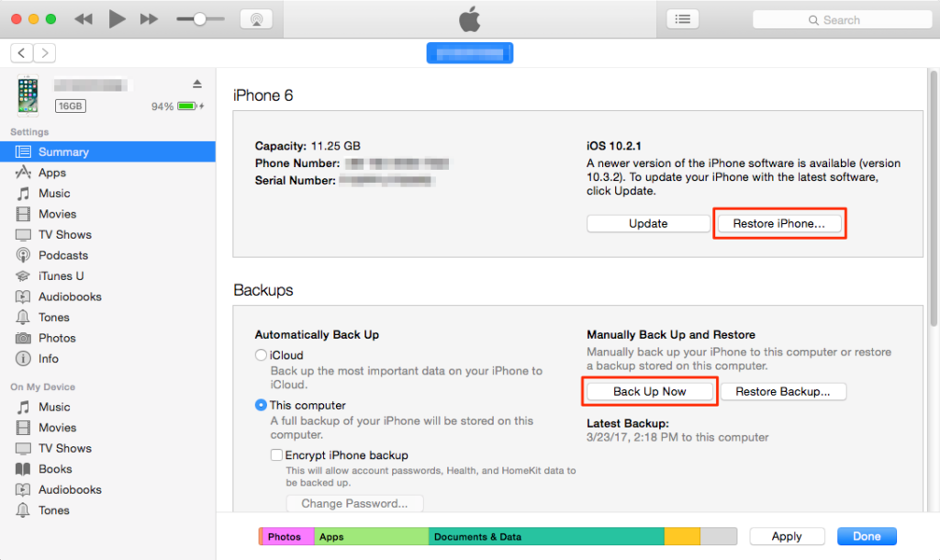Open the iTunes U section

pos(52,275)
